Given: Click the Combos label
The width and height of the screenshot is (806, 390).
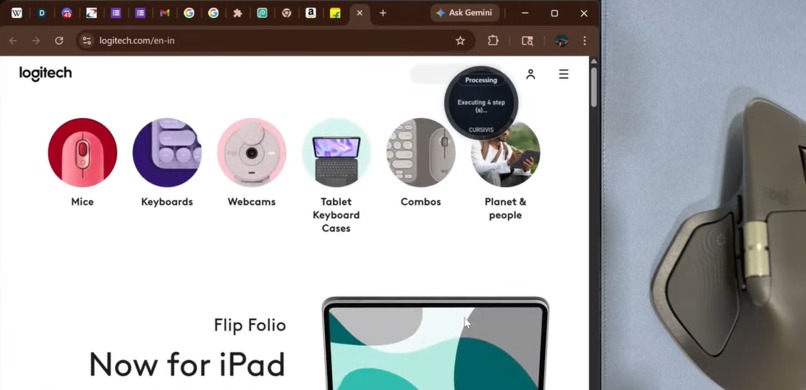Looking at the screenshot, I should click(421, 202).
